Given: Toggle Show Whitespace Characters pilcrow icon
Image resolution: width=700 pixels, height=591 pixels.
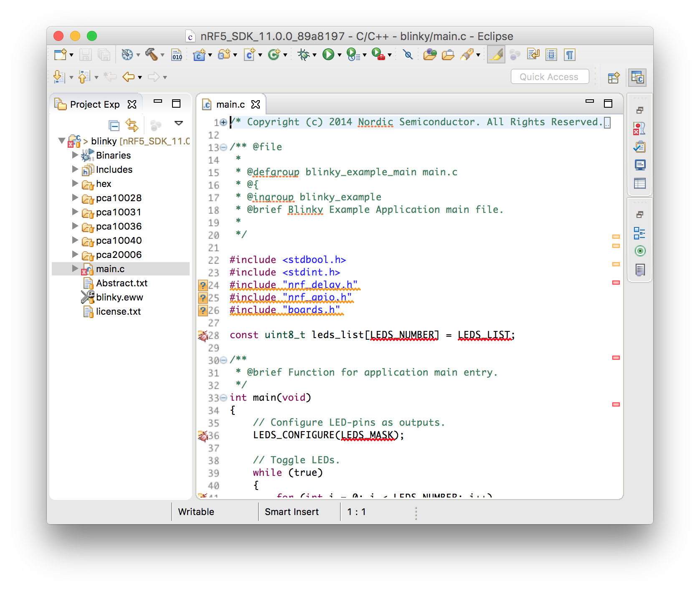Looking at the screenshot, I should click(x=570, y=55).
